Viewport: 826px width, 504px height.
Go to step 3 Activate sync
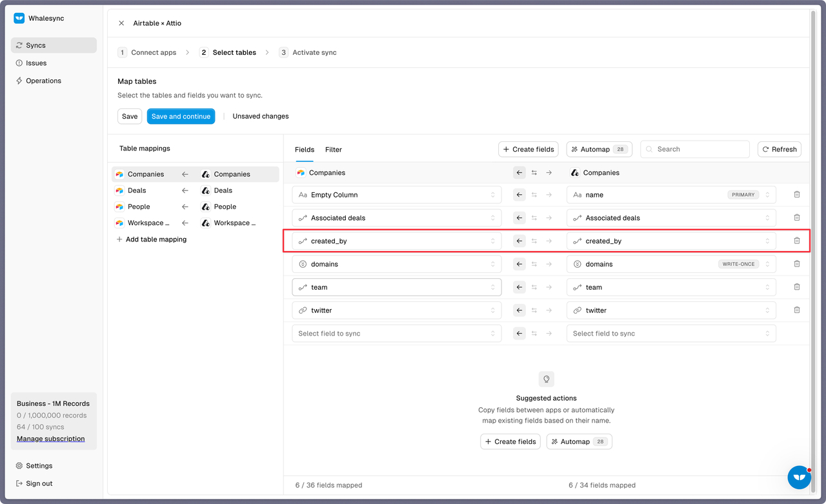coord(308,52)
